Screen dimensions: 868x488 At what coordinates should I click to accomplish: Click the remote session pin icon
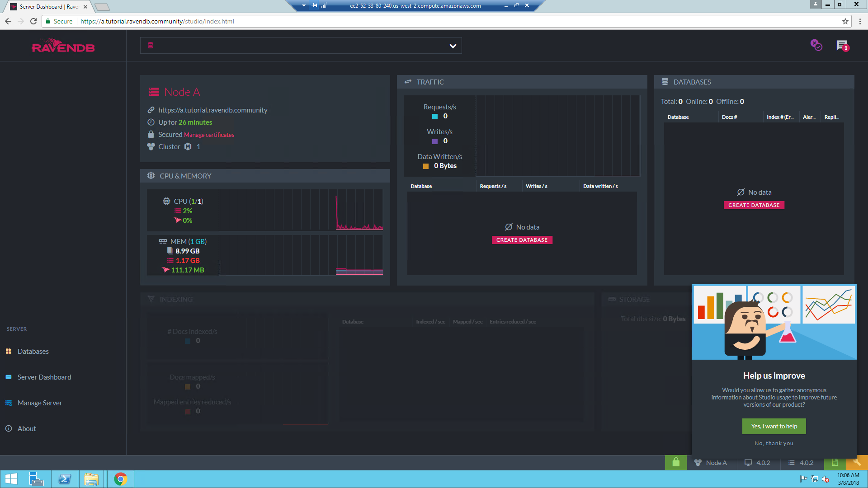[314, 5]
